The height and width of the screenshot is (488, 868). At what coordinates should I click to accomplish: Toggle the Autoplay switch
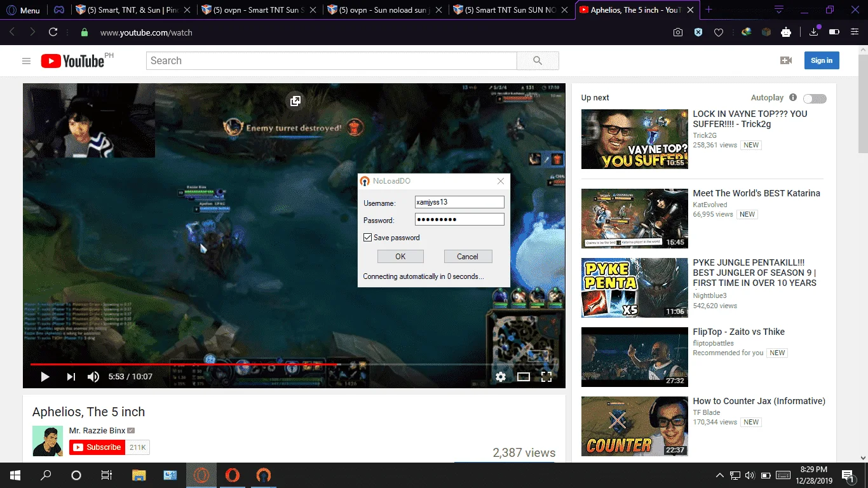click(x=815, y=98)
